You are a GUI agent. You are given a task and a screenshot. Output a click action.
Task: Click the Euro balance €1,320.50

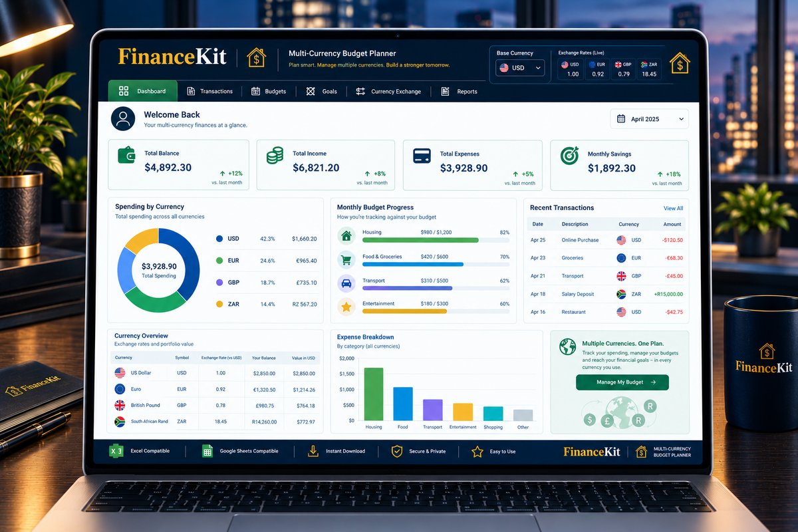click(264, 390)
